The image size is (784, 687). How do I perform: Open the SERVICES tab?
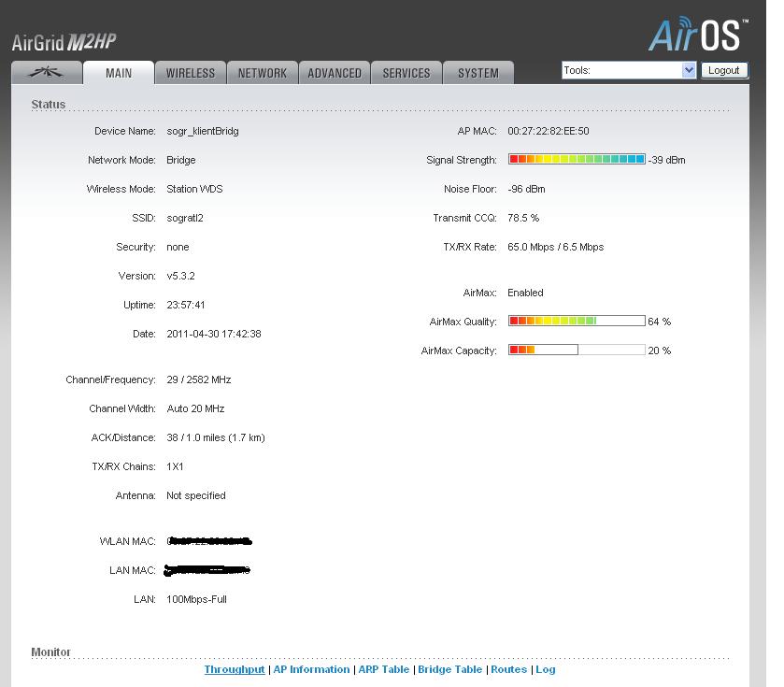click(406, 73)
